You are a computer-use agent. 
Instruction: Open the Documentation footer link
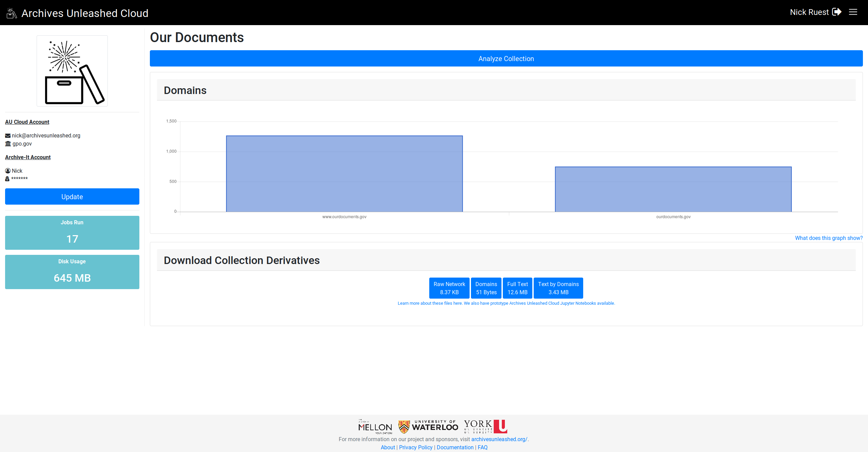pos(455,447)
